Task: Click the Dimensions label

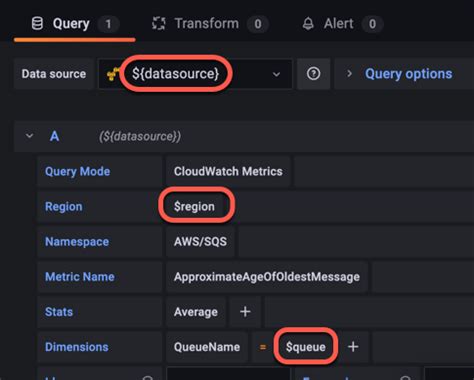Action: pos(77,347)
